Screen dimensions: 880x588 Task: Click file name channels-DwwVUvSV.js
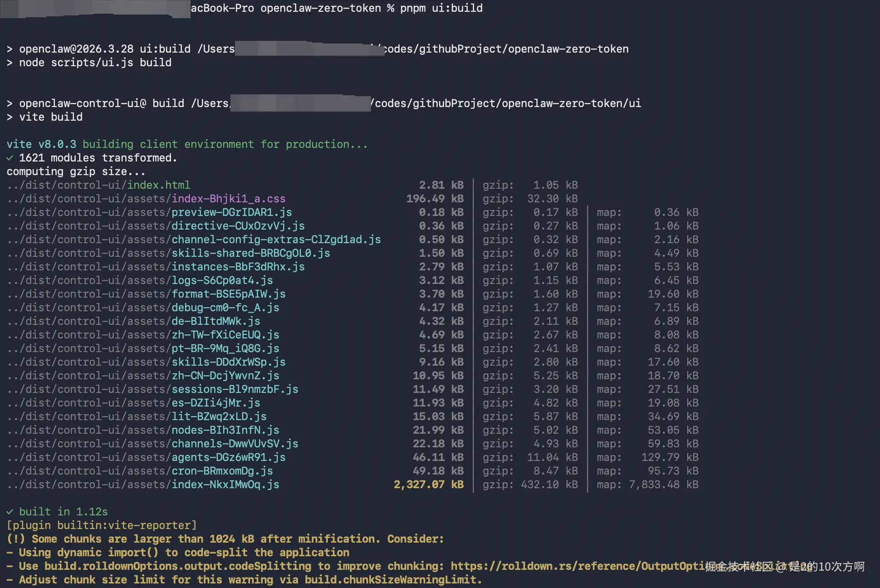(x=235, y=444)
